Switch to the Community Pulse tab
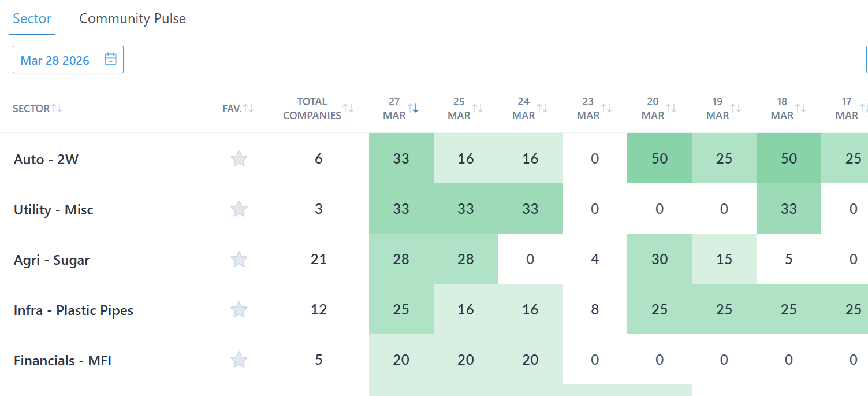The width and height of the screenshot is (868, 396). 132,18
